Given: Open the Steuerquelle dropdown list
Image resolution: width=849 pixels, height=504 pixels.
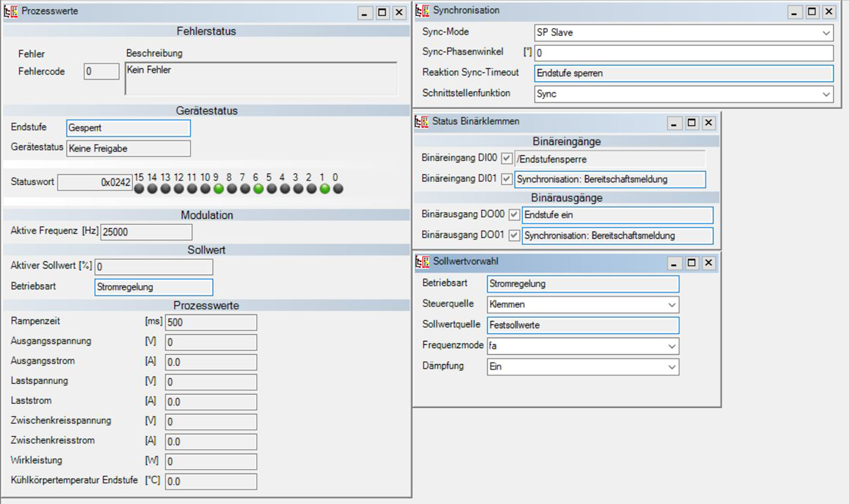Looking at the screenshot, I should [671, 305].
